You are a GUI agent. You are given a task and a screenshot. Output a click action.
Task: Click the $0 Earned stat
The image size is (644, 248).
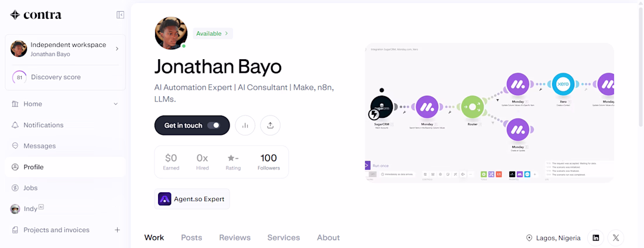coord(171,162)
